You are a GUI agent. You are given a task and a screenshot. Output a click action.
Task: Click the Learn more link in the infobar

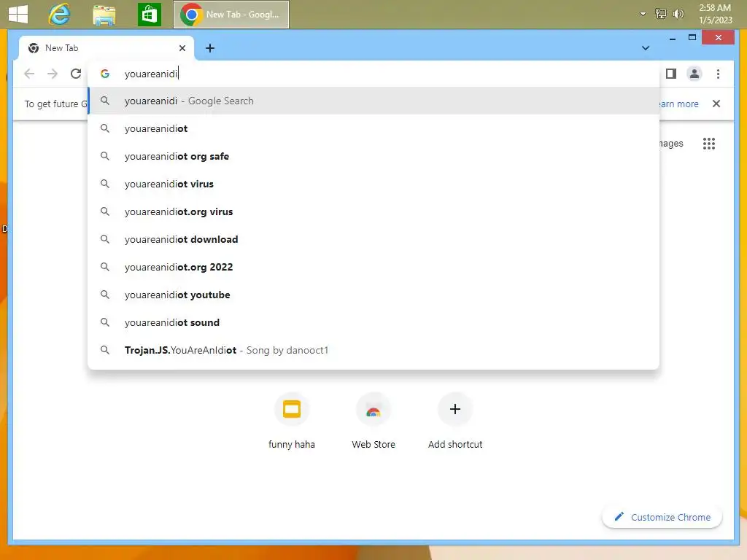[679, 104]
